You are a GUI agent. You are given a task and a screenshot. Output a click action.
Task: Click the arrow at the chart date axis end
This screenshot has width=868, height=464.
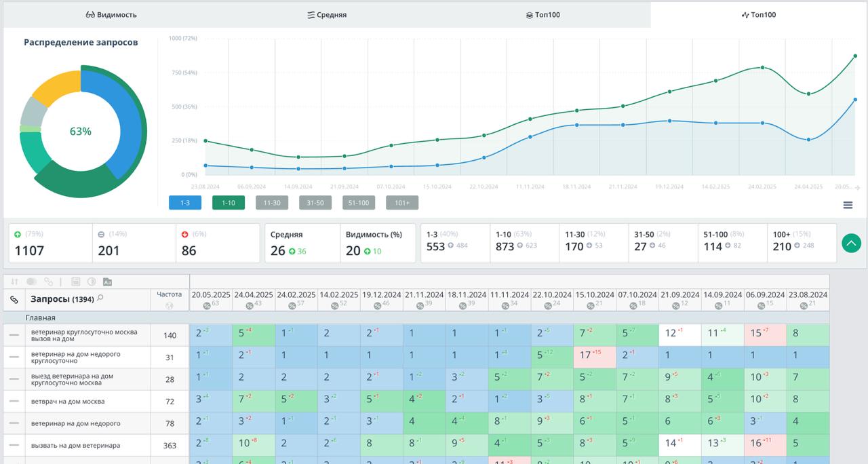click(858, 188)
